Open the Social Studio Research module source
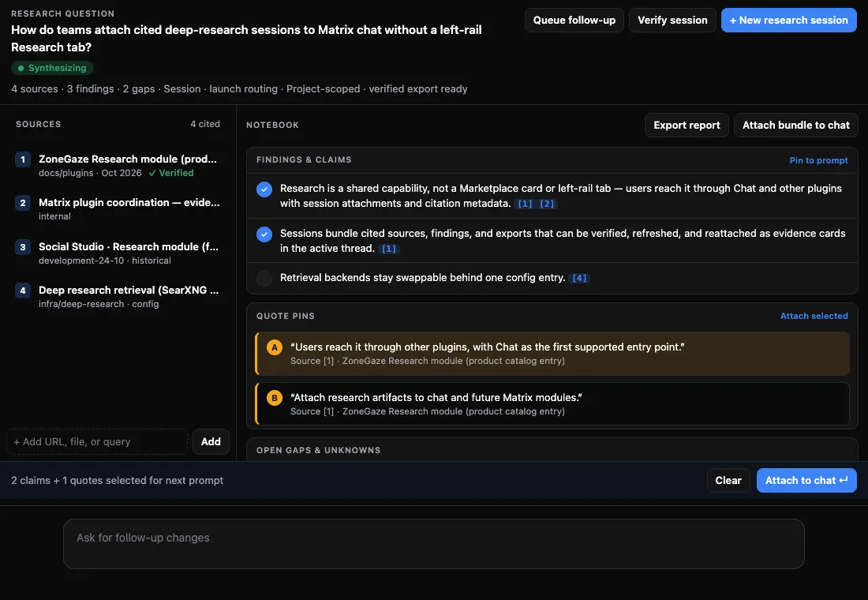This screenshot has width=868, height=600. [118, 253]
